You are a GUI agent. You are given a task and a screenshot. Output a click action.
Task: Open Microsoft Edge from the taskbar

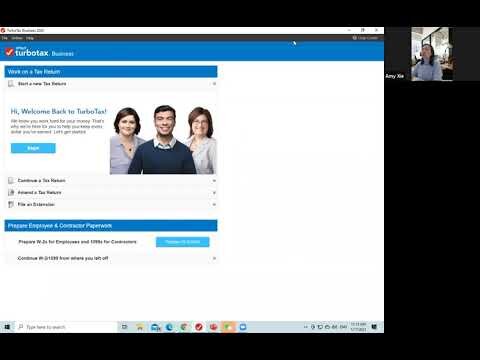(x=169, y=327)
